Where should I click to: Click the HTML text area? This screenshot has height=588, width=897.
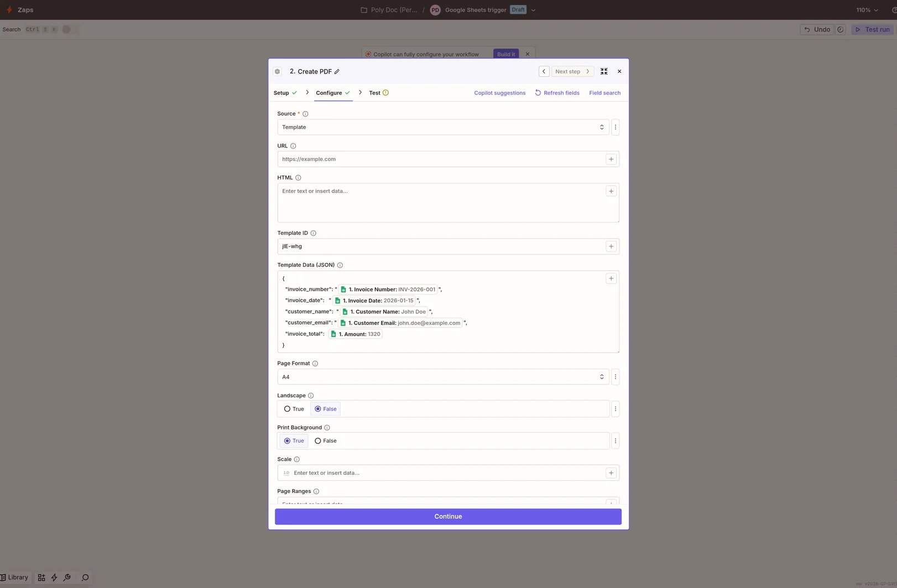point(448,203)
